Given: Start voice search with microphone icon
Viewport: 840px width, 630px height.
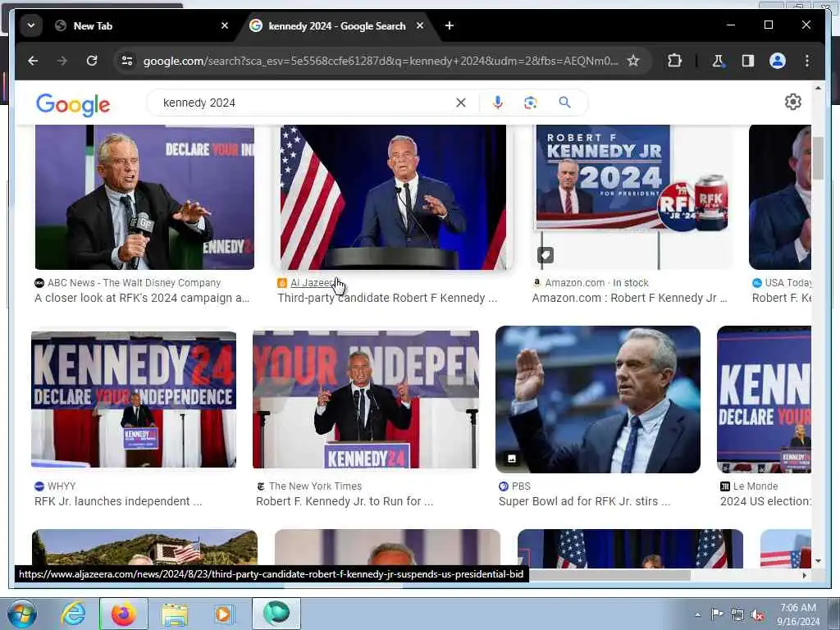Looking at the screenshot, I should coord(498,103).
